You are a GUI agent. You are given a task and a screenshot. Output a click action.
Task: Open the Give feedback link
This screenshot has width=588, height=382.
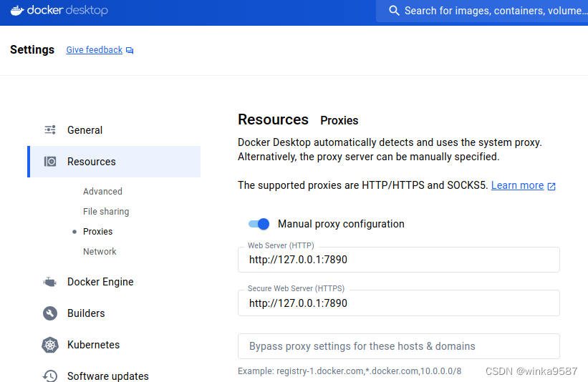94,50
